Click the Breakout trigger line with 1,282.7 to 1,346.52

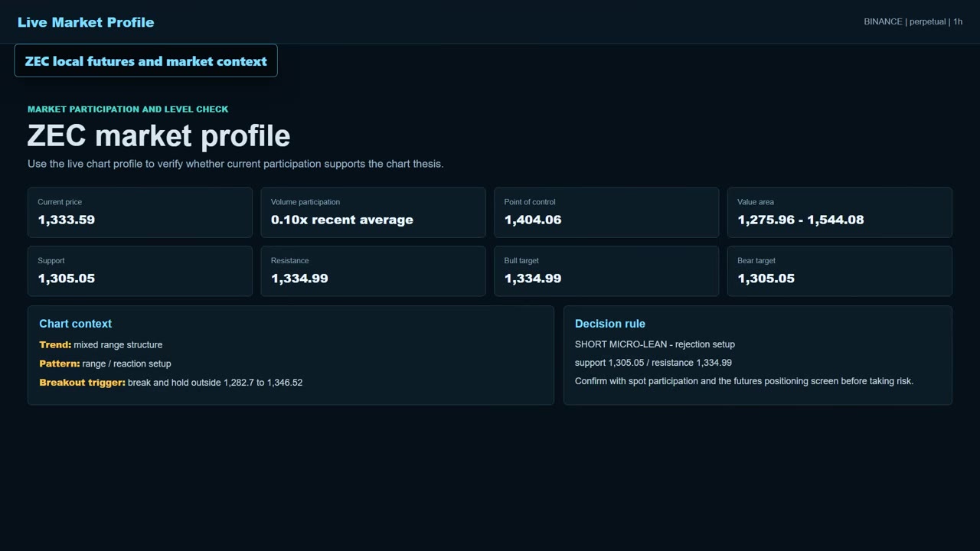tap(171, 382)
